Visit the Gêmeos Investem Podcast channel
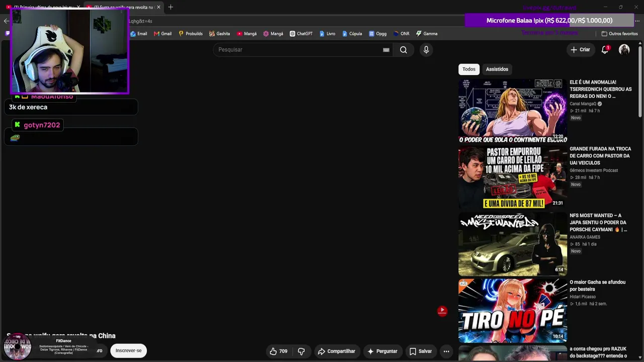This screenshot has height=362, width=644. (x=594, y=170)
